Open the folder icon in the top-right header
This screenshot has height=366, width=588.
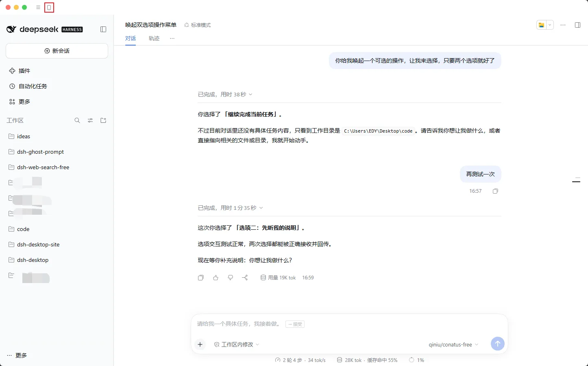541,25
